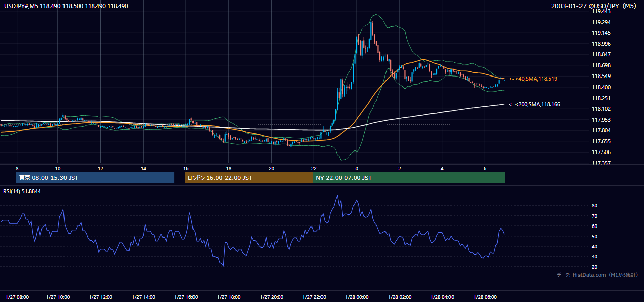Click price axis value 117.655
The height and width of the screenshot is (302, 644).
(x=602, y=141)
